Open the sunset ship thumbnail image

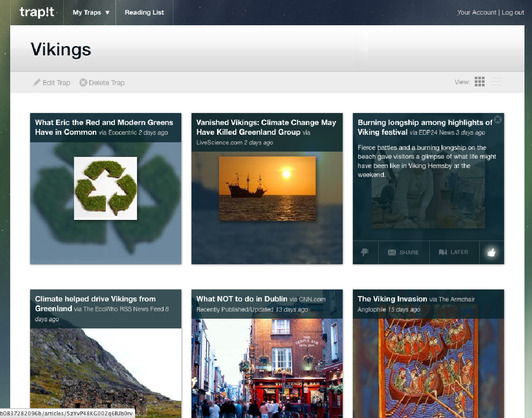click(267, 188)
